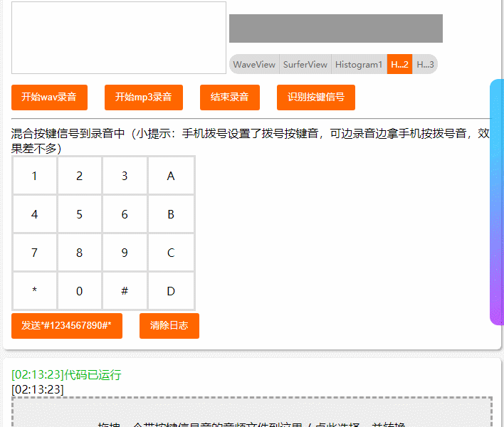
Task: Tap keypad key B
Action: click(x=171, y=214)
